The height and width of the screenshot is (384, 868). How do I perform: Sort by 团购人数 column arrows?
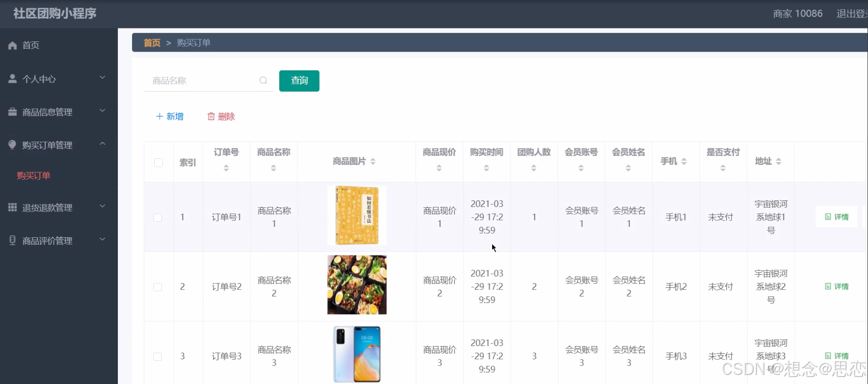[534, 168]
